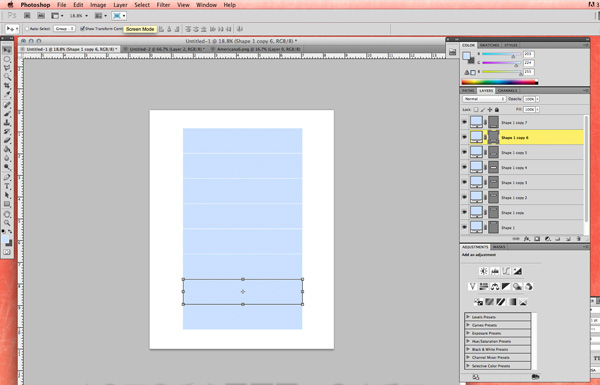Viewport: 600px width, 385px height.
Task: Add a Levels adjustment
Action: click(x=495, y=271)
